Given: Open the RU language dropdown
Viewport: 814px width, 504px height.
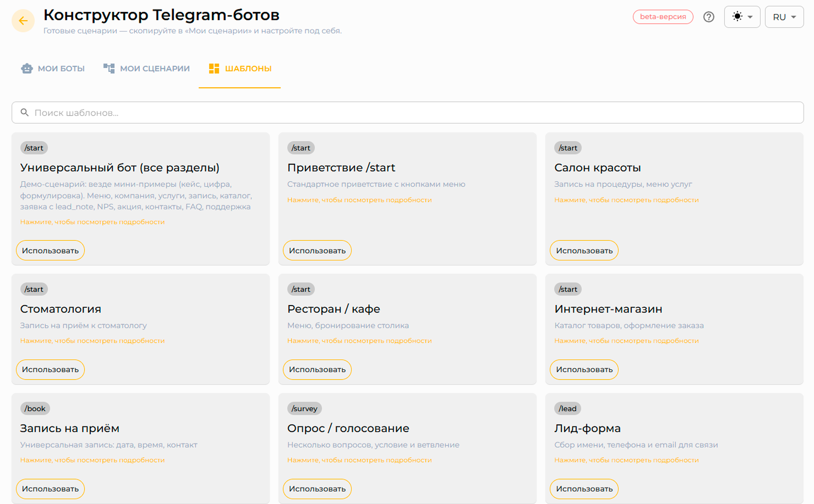Looking at the screenshot, I should coord(784,17).
